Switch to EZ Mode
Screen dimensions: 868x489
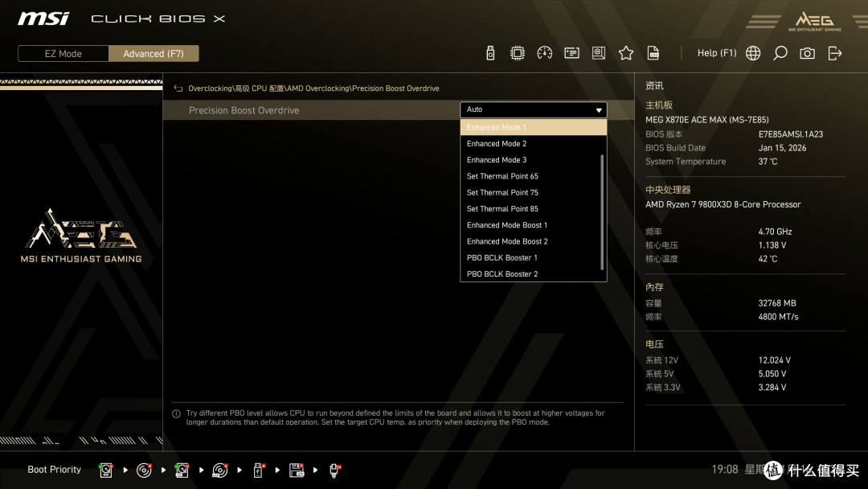(x=63, y=54)
